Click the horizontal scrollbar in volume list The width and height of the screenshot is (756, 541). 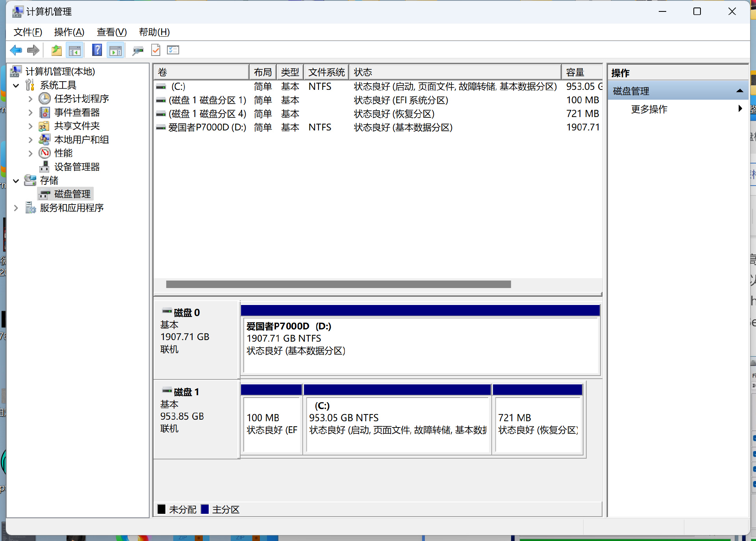338,284
